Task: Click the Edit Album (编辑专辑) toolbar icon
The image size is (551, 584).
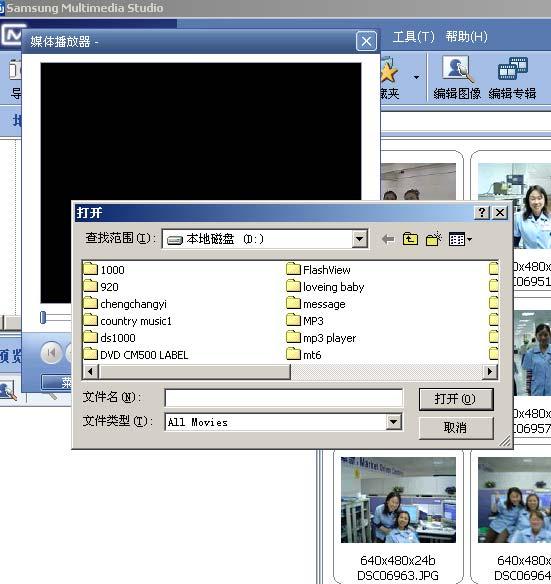Action: pos(512,77)
